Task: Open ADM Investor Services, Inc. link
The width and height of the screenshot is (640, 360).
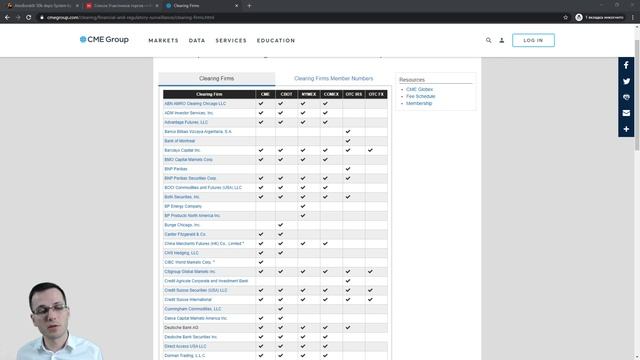Action: click(x=189, y=113)
